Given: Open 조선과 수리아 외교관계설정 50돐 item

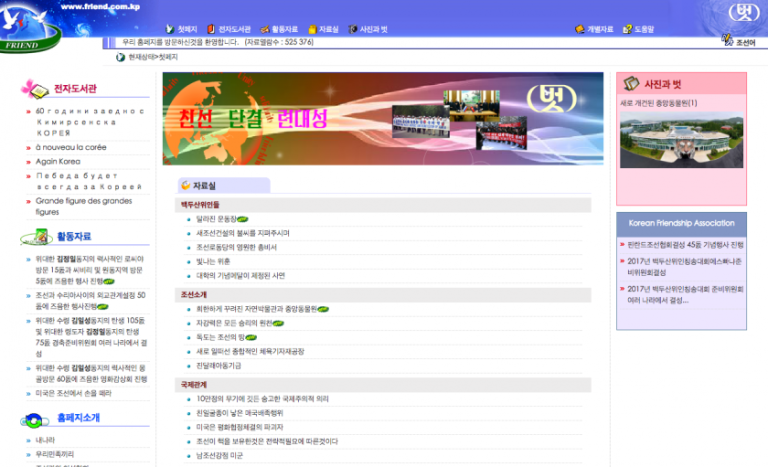Looking at the screenshot, I should (91, 301).
